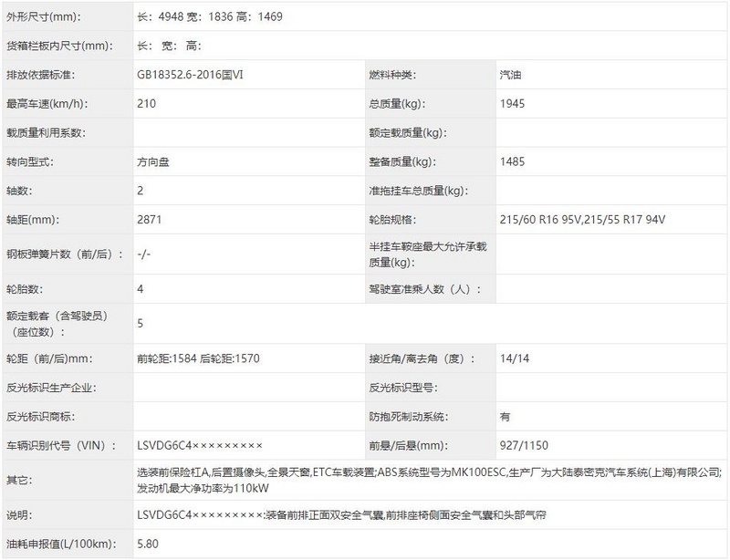Select the overhang value 927/1150
The image size is (730, 560).
[x=524, y=445]
